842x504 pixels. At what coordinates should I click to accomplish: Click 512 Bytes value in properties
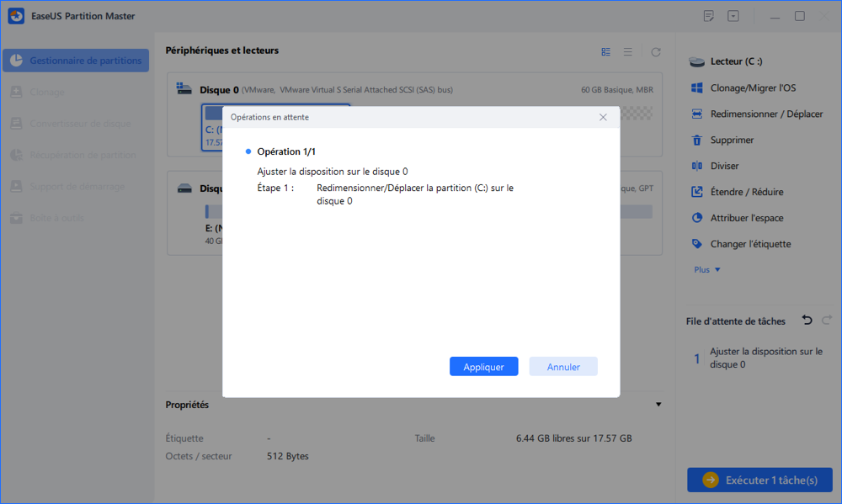pyautogui.click(x=288, y=456)
